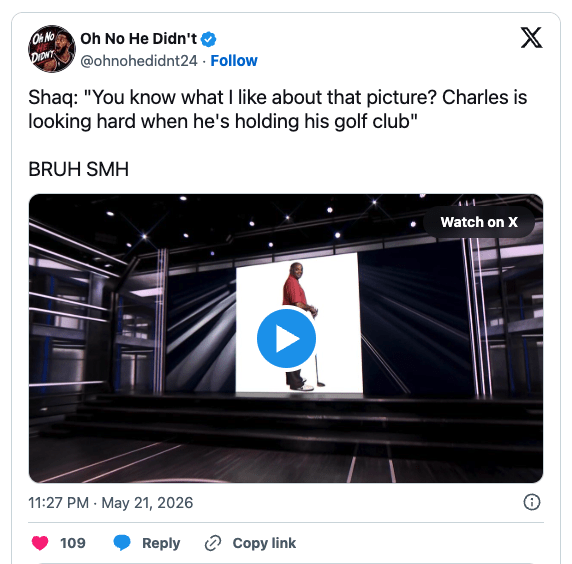Viewport: 572px width, 564px height.
Task: Click the Reply text label
Action: 161,543
